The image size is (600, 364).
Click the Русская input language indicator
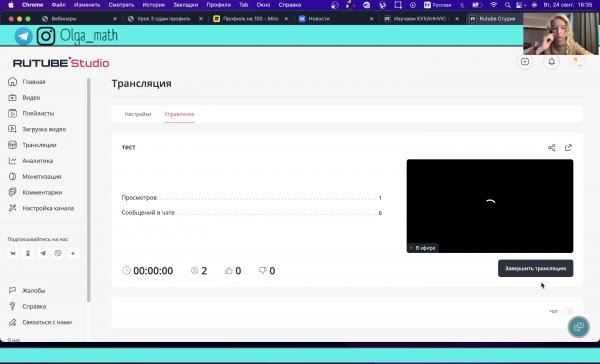point(437,5)
